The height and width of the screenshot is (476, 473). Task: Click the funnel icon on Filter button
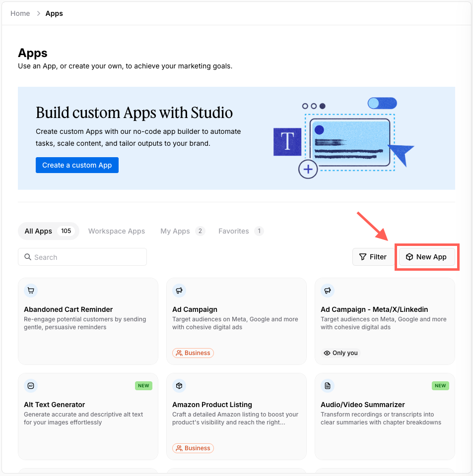coord(363,257)
